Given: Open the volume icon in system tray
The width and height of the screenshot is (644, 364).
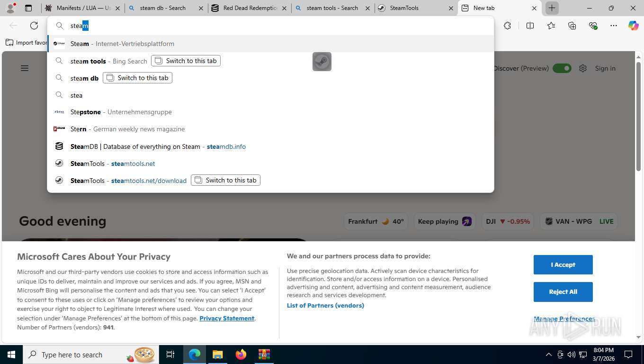Looking at the screenshot, I should point(571,355).
